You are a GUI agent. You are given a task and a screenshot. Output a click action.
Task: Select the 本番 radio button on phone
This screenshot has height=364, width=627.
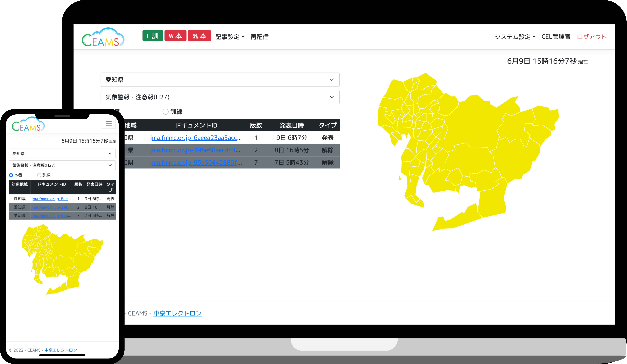point(11,175)
